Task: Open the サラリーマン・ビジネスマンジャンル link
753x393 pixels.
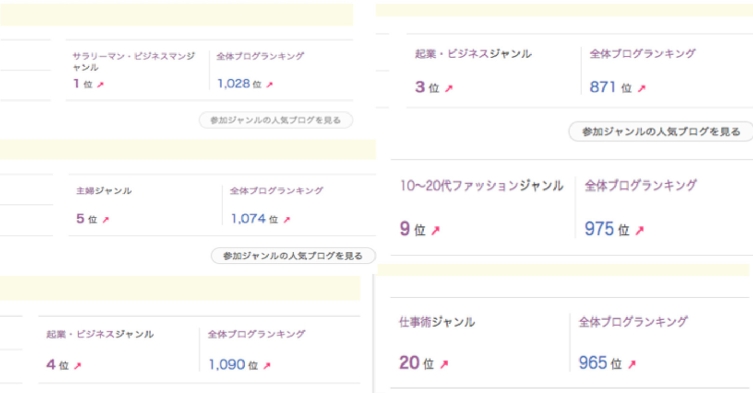Action: [x=134, y=61]
